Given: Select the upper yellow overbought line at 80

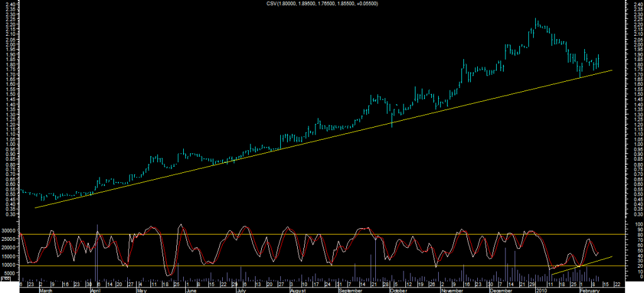Looking at the screenshot, I should pyautogui.click(x=322, y=235).
